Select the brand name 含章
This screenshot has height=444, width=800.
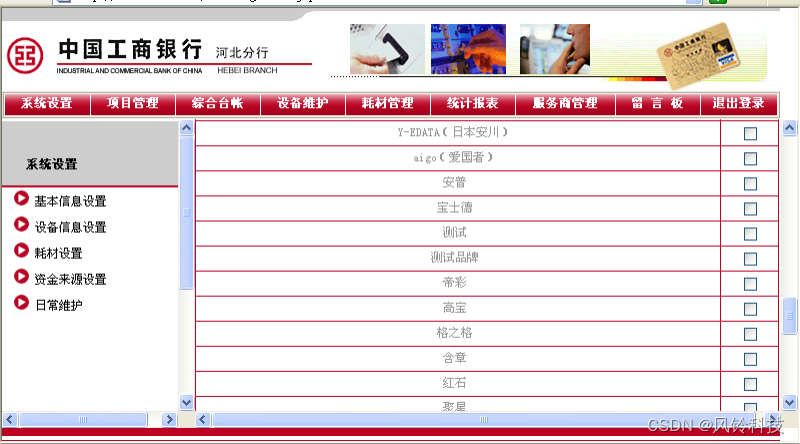(x=454, y=358)
